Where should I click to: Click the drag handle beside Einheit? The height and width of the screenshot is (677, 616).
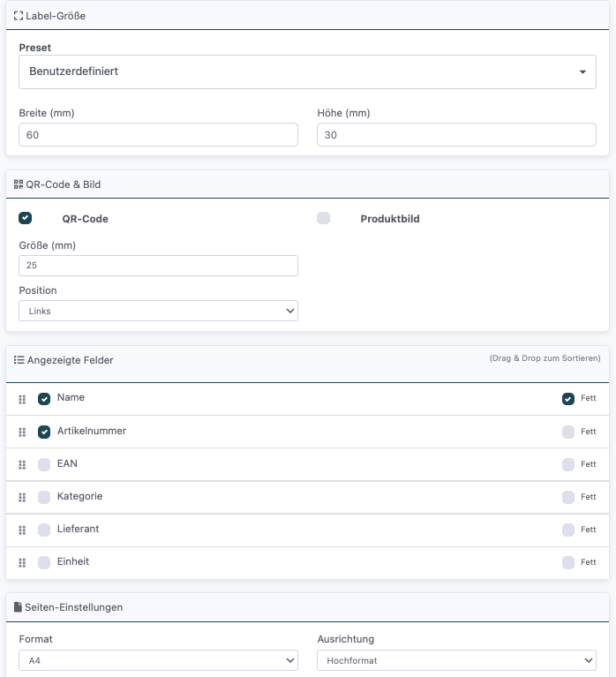click(x=22, y=563)
